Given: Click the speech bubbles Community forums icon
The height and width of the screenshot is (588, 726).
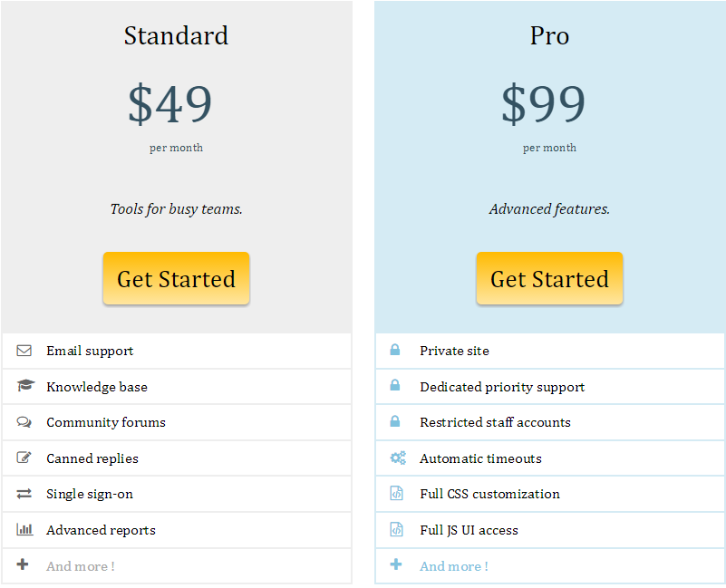Looking at the screenshot, I should point(24,422).
